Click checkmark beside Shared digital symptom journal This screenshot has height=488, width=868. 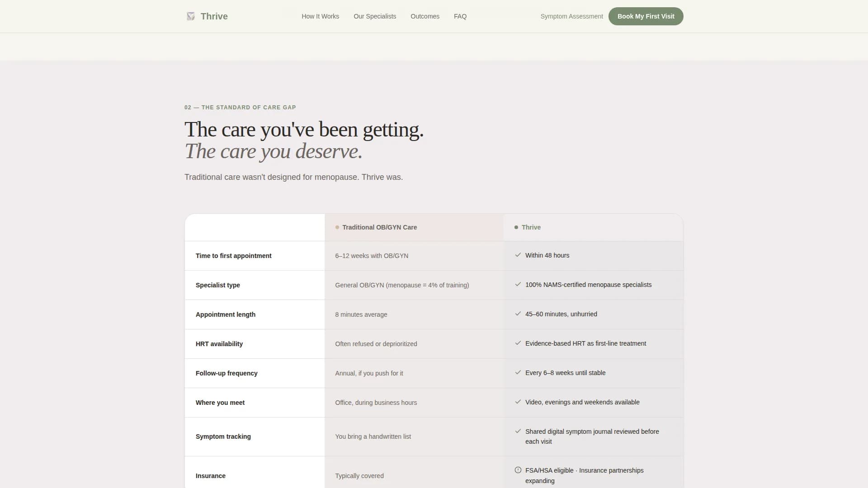518,431
